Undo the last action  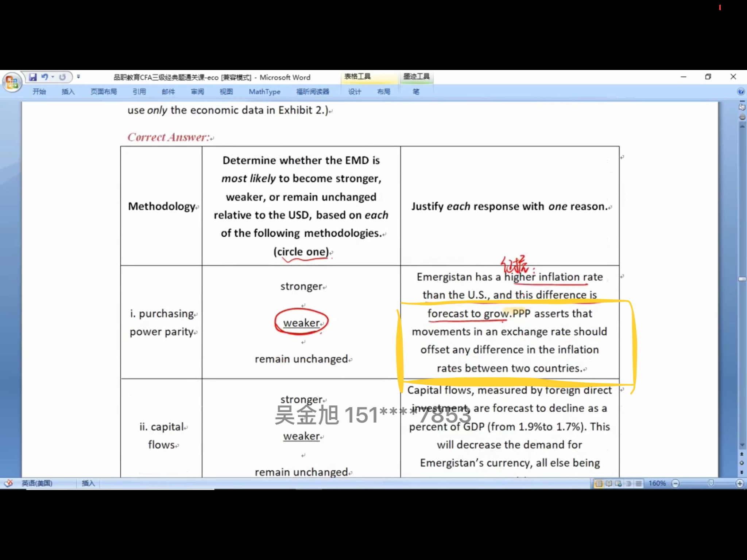pyautogui.click(x=44, y=77)
